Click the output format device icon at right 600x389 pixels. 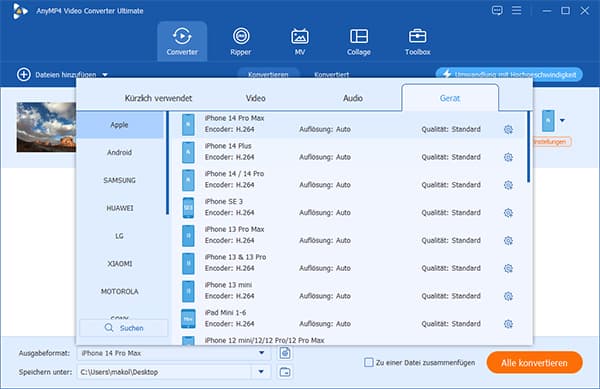pos(548,120)
